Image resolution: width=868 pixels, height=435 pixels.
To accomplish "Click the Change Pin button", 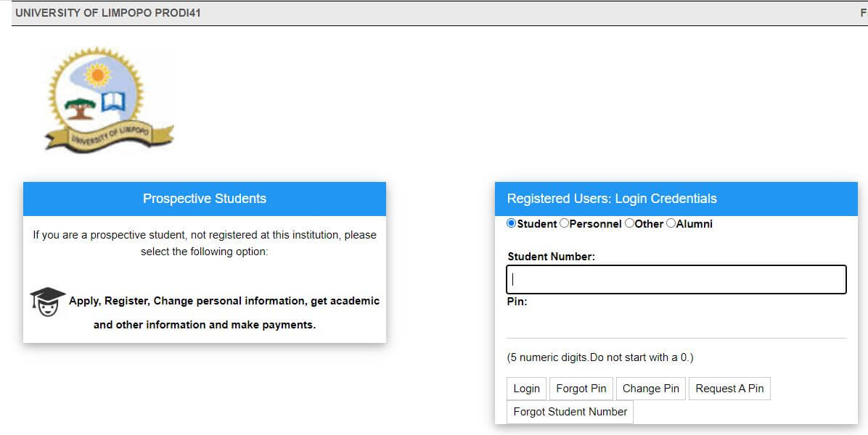I will point(650,389).
